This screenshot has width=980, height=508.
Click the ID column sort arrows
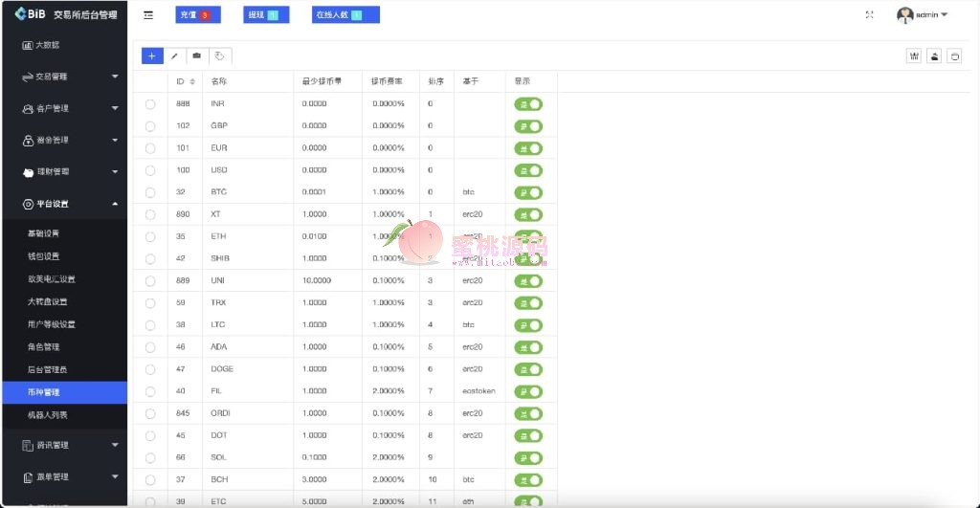192,81
